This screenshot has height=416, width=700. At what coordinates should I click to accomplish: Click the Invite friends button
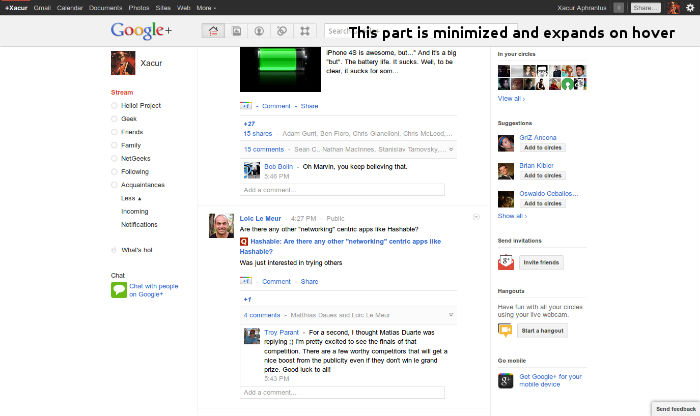[x=541, y=262]
